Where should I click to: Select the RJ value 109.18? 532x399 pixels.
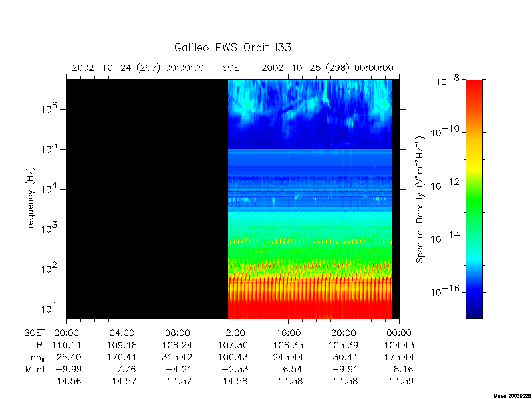click(x=122, y=345)
